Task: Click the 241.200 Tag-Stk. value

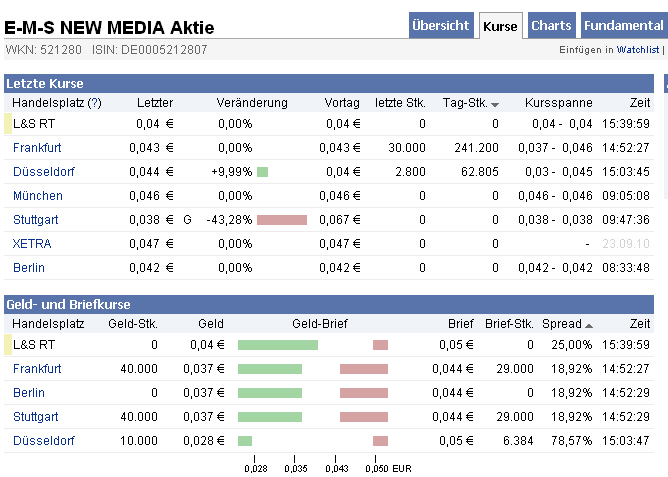Action: tap(476, 148)
